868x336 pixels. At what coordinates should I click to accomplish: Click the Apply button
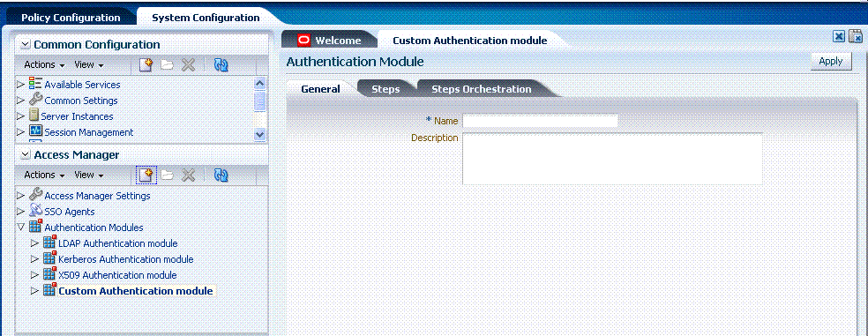830,62
